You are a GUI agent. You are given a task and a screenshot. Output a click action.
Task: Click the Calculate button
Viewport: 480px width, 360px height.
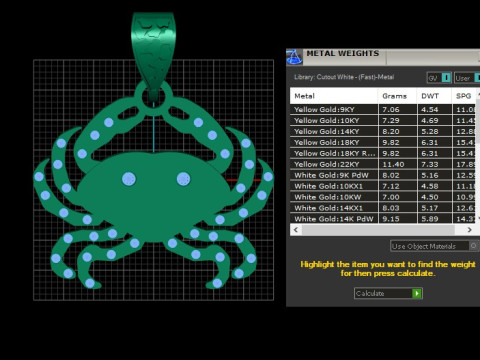pyautogui.click(x=388, y=293)
